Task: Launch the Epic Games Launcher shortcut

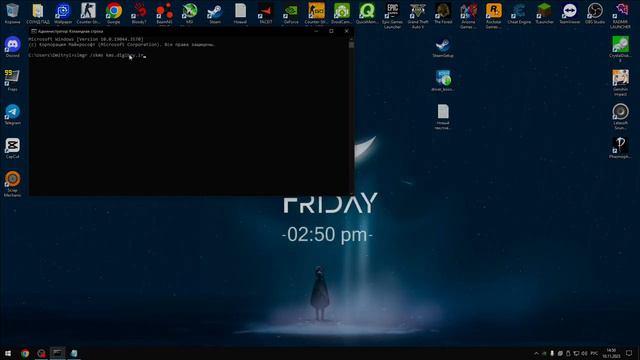Action: [392, 16]
